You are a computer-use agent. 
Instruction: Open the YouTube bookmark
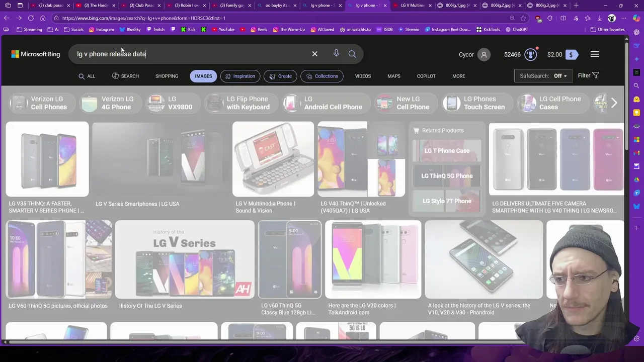[222, 29]
